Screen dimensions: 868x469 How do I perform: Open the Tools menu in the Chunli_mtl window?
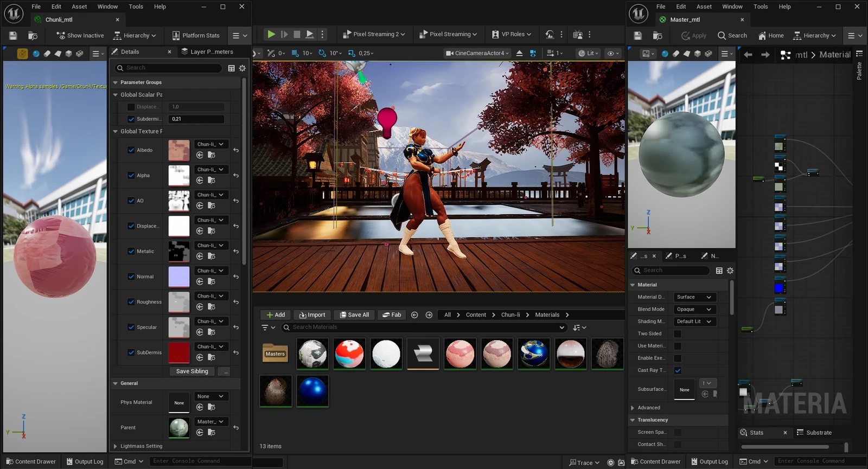point(136,7)
